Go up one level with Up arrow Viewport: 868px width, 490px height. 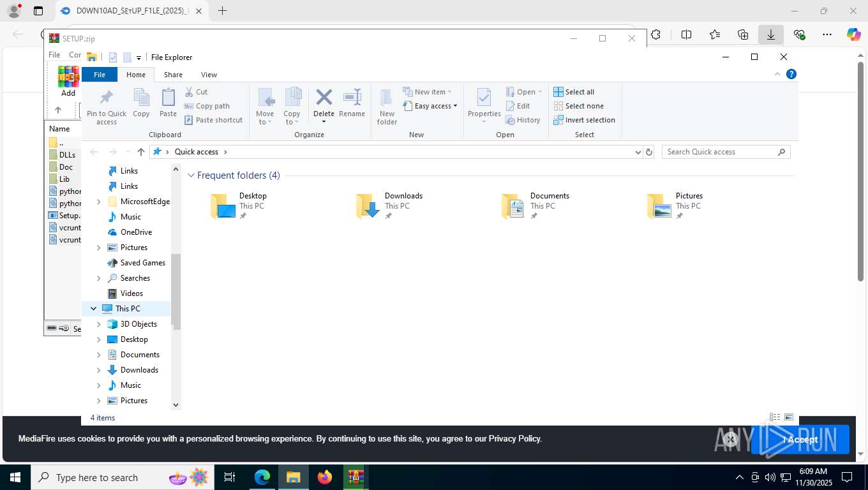(141, 152)
